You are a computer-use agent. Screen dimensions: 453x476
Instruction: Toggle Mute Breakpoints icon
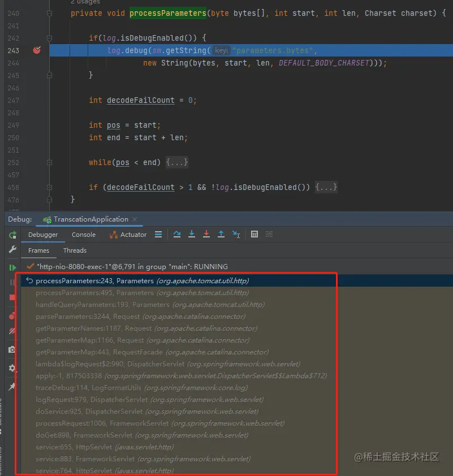coord(12,331)
